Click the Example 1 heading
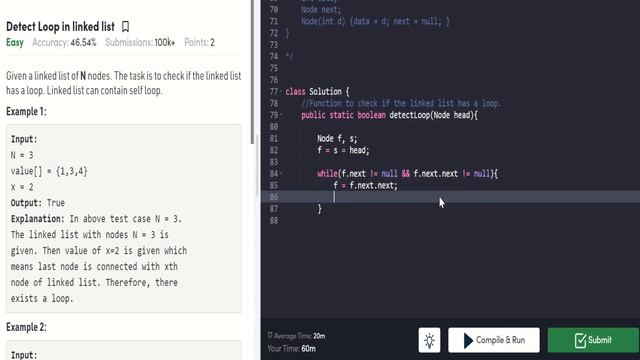Image resolution: width=640 pixels, height=360 pixels. (x=26, y=111)
